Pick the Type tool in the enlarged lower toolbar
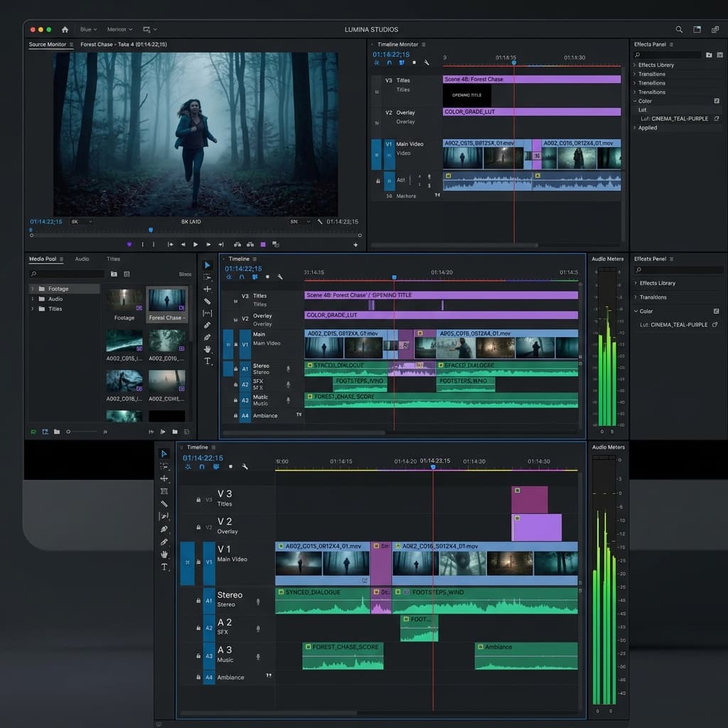Image resolution: width=728 pixels, height=728 pixels. (164, 567)
